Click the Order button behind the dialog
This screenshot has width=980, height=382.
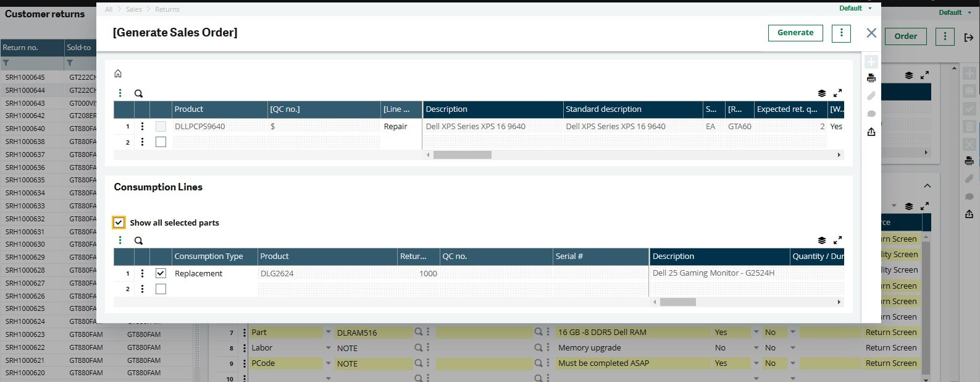pyautogui.click(x=905, y=36)
